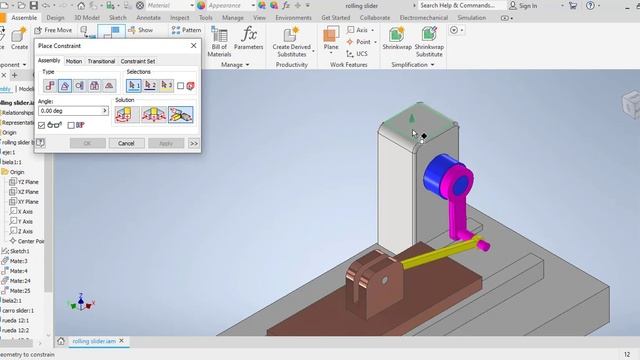The height and width of the screenshot is (360, 640).
Task: Open the Parameters fx tool
Action: (x=249, y=38)
